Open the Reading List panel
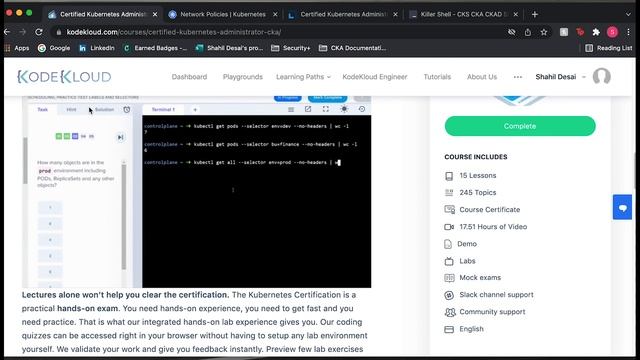Image resolution: width=640 pixels, height=360 pixels. coord(609,48)
